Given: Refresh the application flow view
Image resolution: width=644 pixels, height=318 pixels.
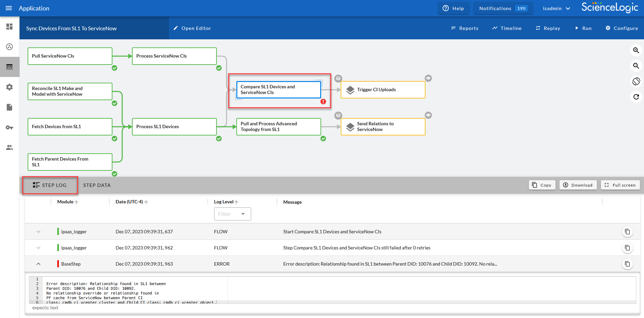Looking at the screenshot, I should point(636,97).
